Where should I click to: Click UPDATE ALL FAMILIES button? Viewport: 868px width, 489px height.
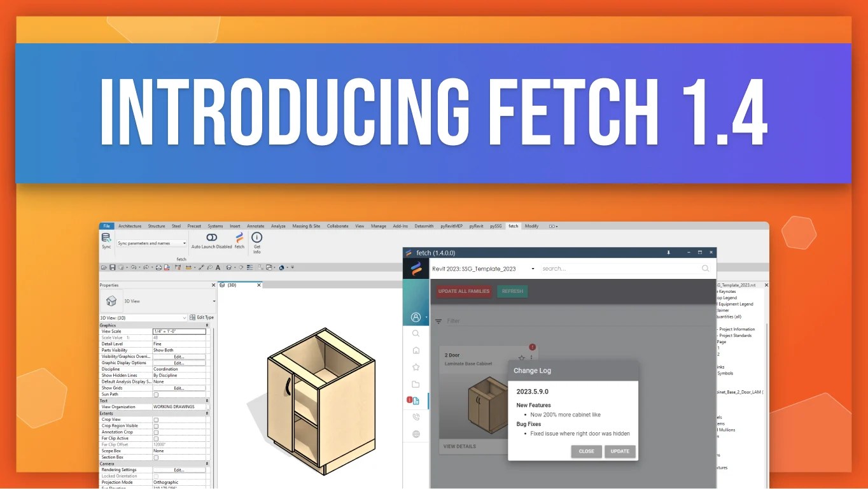tap(464, 291)
